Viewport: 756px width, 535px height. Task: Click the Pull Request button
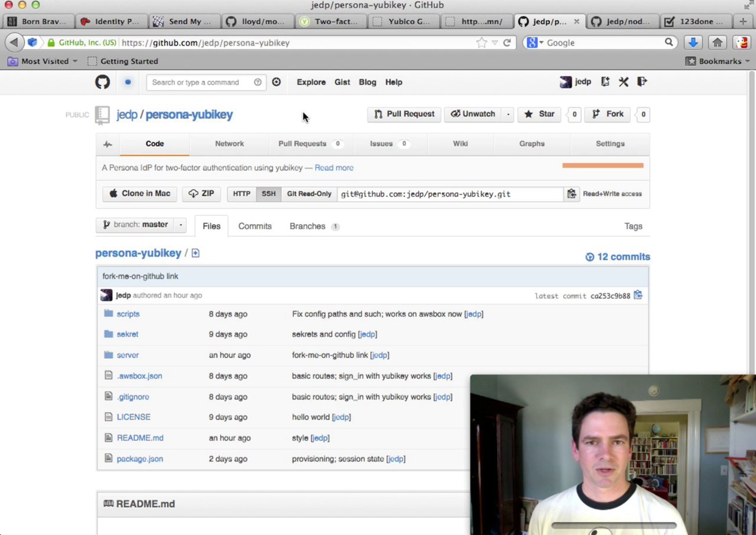404,114
